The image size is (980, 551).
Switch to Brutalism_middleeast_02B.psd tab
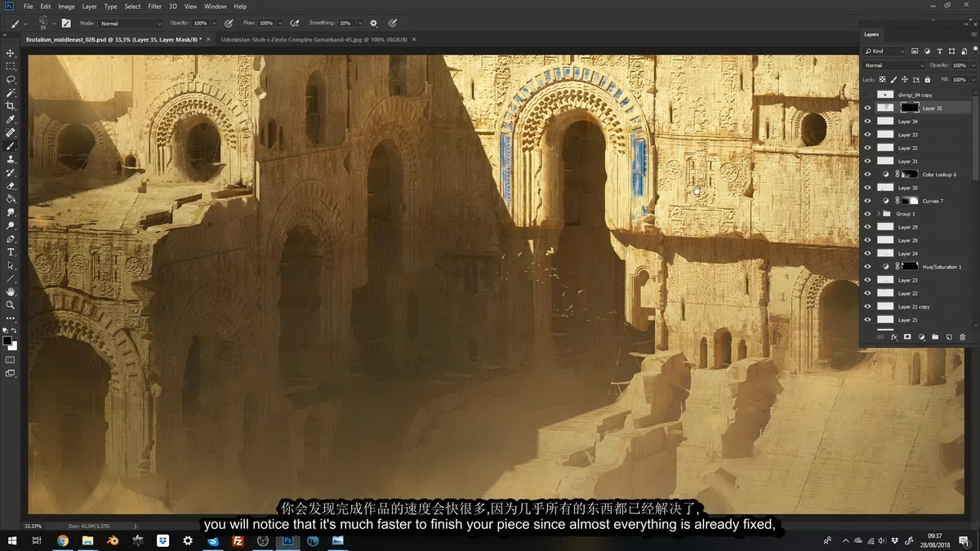click(x=114, y=38)
